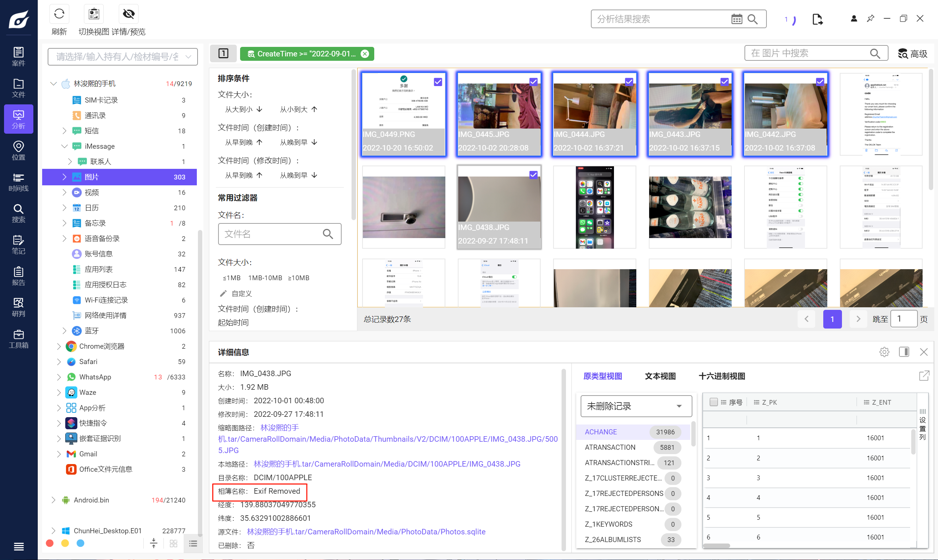Uncheck the IMG_0438.JPG thumbnail checkbox
This screenshot has height=560, width=938.
tap(533, 175)
